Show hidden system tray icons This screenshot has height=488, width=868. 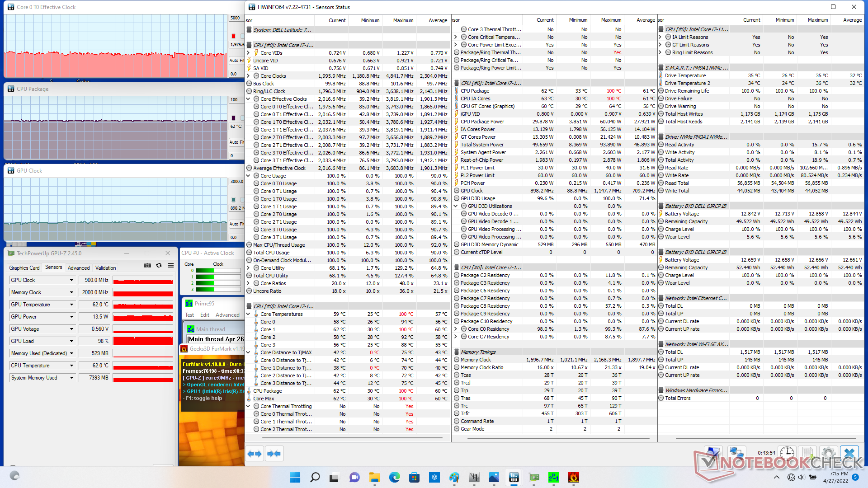point(777,477)
